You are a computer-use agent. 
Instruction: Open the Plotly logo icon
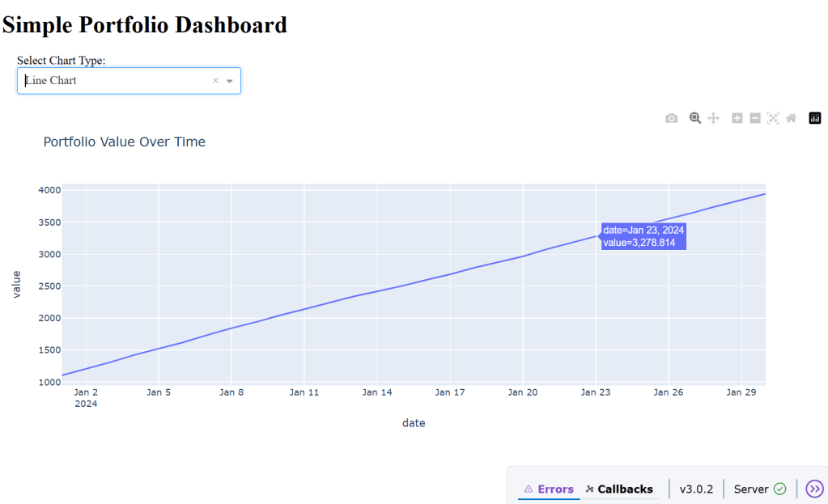(815, 118)
